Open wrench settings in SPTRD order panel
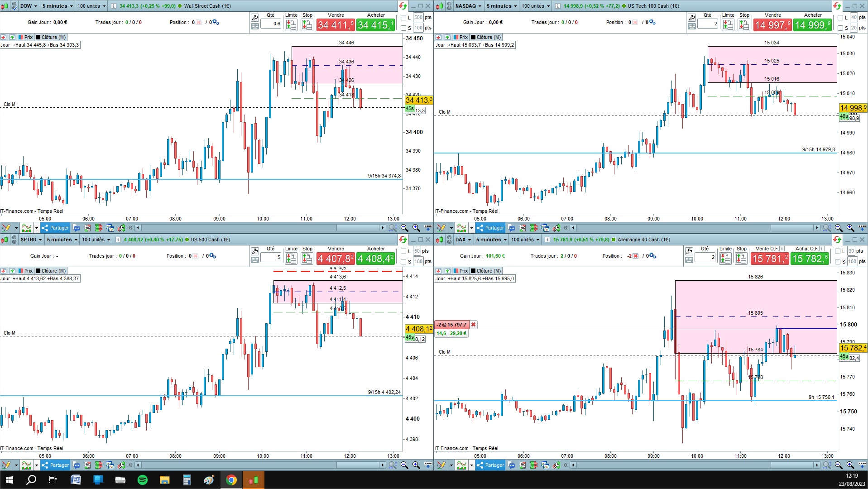This screenshot has width=868, height=489. pyautogui.click(x=255, y=251)
